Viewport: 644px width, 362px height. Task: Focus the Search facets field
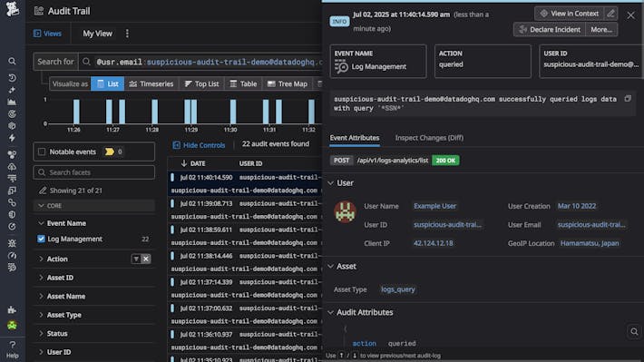tap(94, 172)
